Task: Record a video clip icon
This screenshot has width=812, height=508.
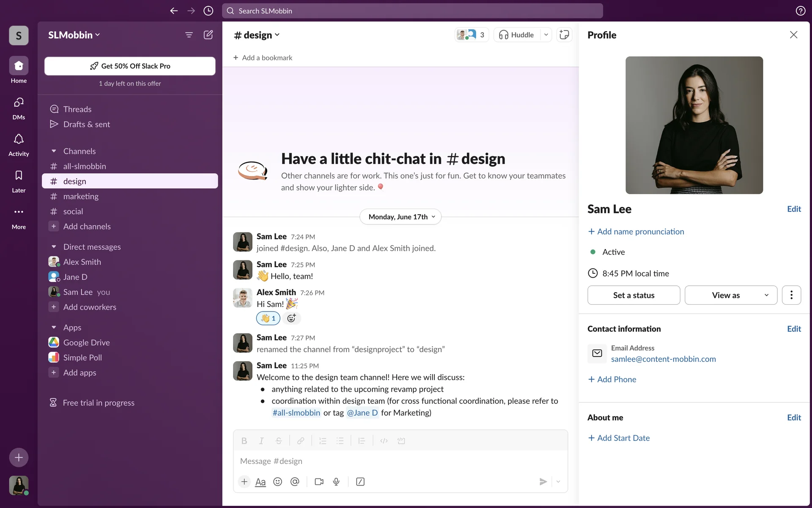Action: (319, 482)
